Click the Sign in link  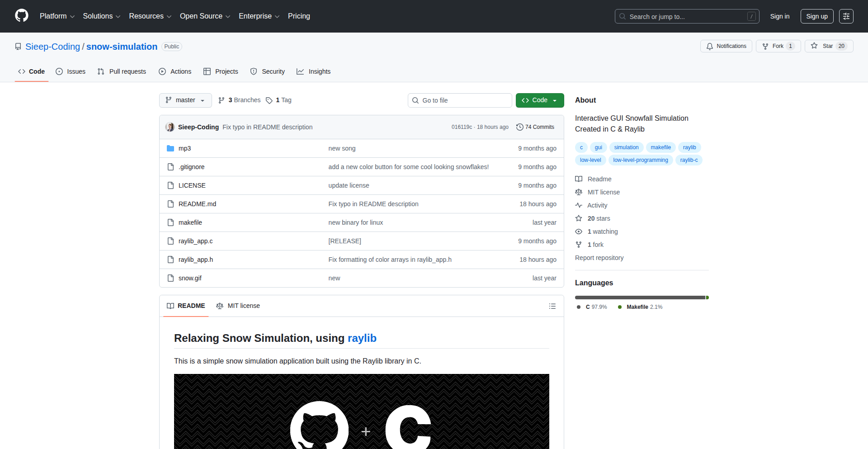pyautogui.click(x=780, y=16)
